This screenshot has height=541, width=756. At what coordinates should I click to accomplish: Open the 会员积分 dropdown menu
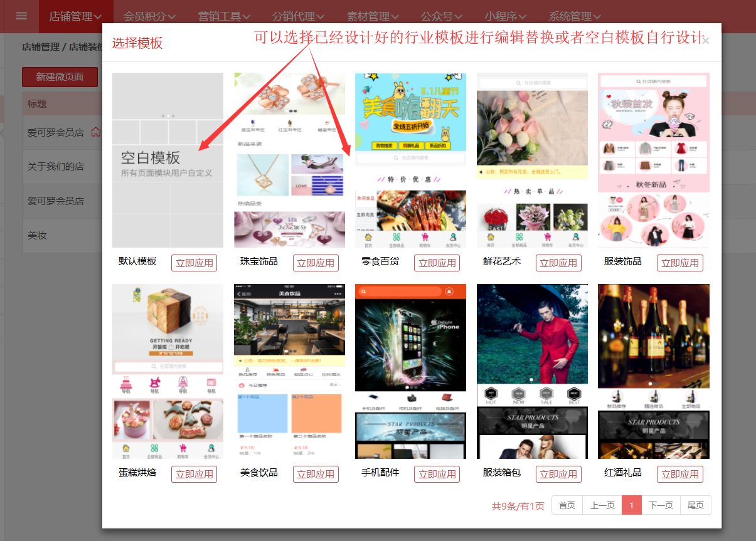coord(149,16)
